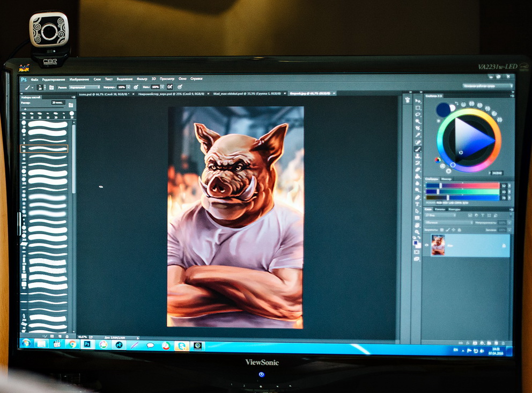Toggle tablet pressure for opacity

(136, 88)
